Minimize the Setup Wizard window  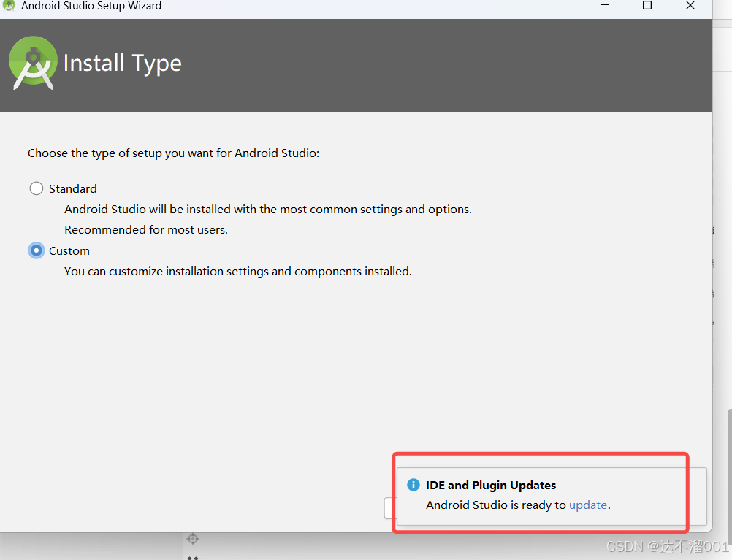(605, 5)
